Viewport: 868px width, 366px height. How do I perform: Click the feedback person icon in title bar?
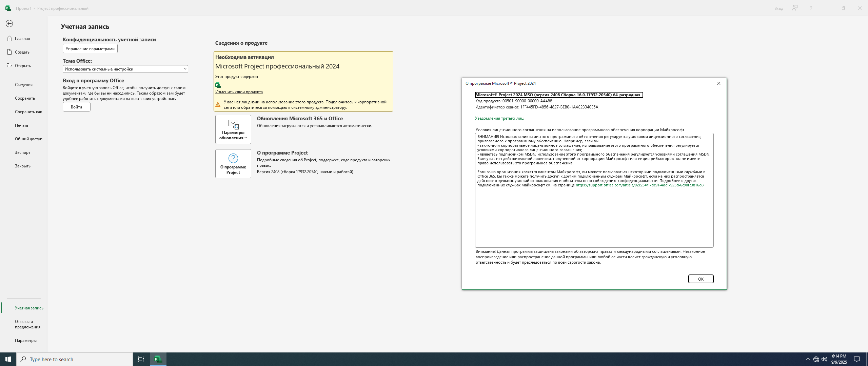coord(795,8)
